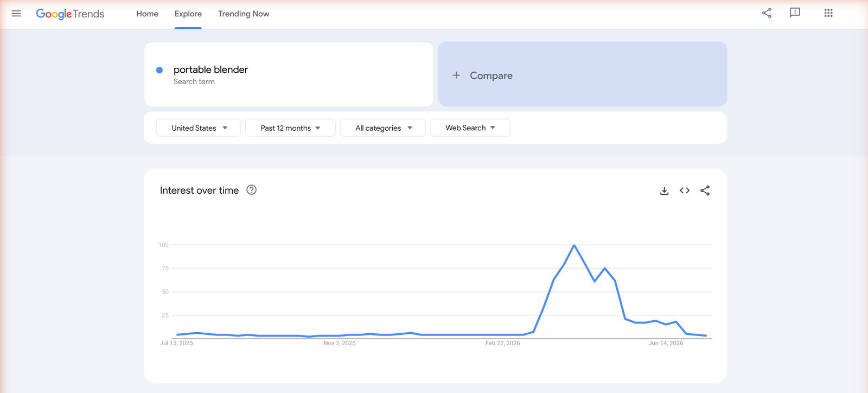Open the send feedback icon
Image resolution: width=868 pixels, height=393 pixels.
tap(795, 13)
